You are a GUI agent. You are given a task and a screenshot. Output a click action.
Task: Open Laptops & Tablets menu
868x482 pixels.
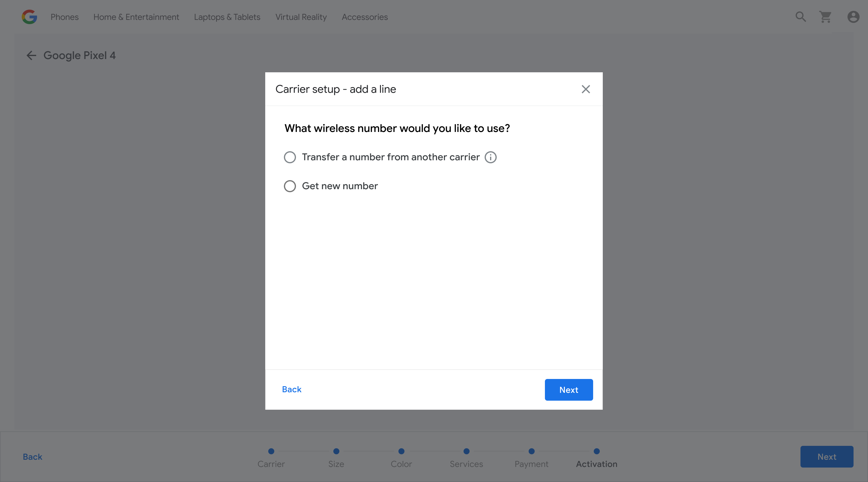(227, 17)
